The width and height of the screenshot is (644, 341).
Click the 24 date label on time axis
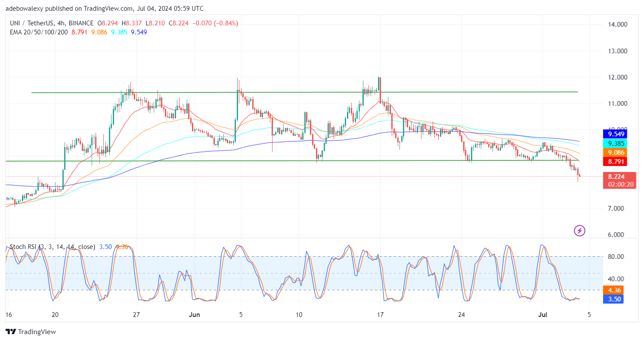461,314
